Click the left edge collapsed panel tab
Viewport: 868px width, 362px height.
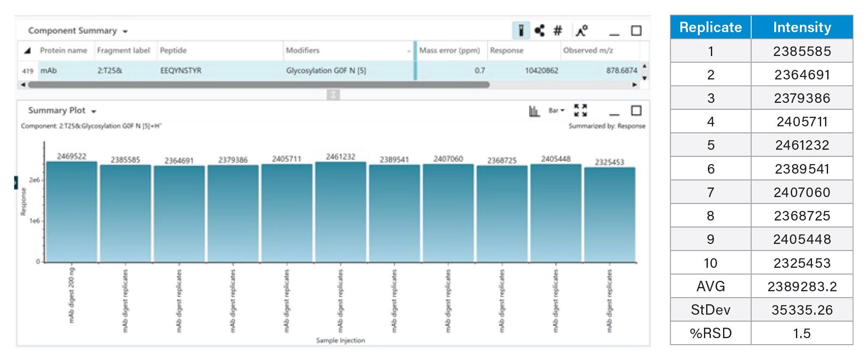16,183
